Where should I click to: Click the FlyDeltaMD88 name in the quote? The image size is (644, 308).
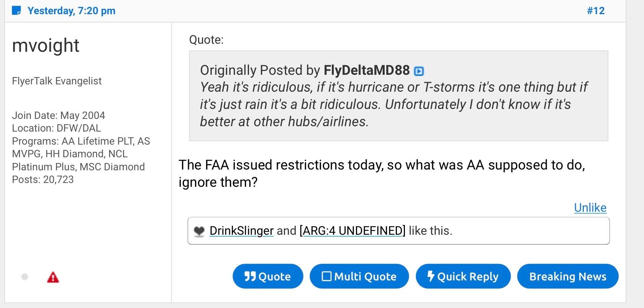(x=367, y=70)
